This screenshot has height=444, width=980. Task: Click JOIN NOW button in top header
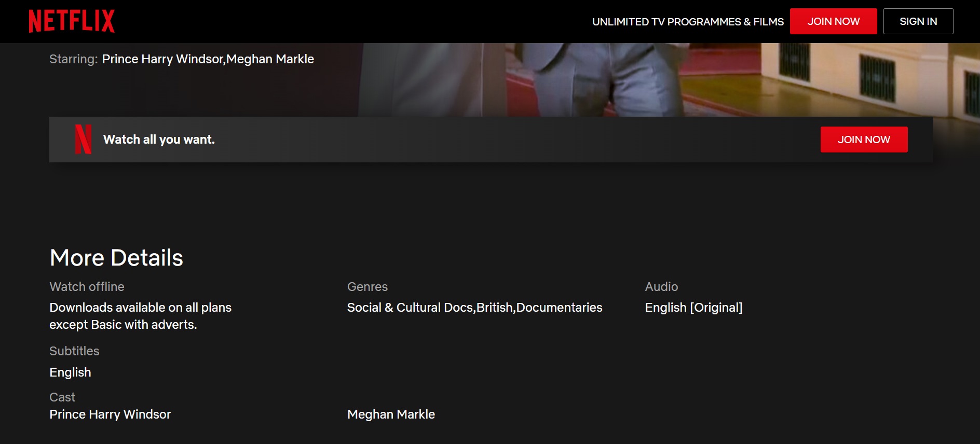(833, 21)
